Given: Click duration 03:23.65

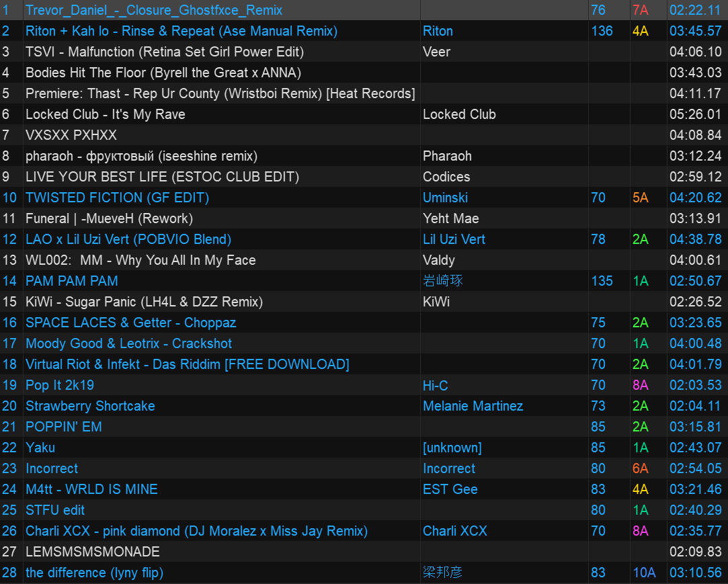Looking at the screenshot, I should [696, 323].
